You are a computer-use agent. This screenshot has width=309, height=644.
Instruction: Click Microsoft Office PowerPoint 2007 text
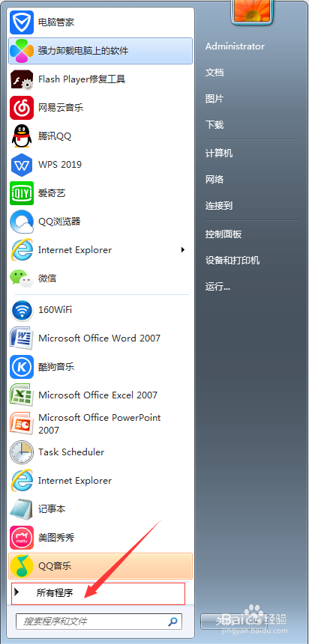click(99, 424)
